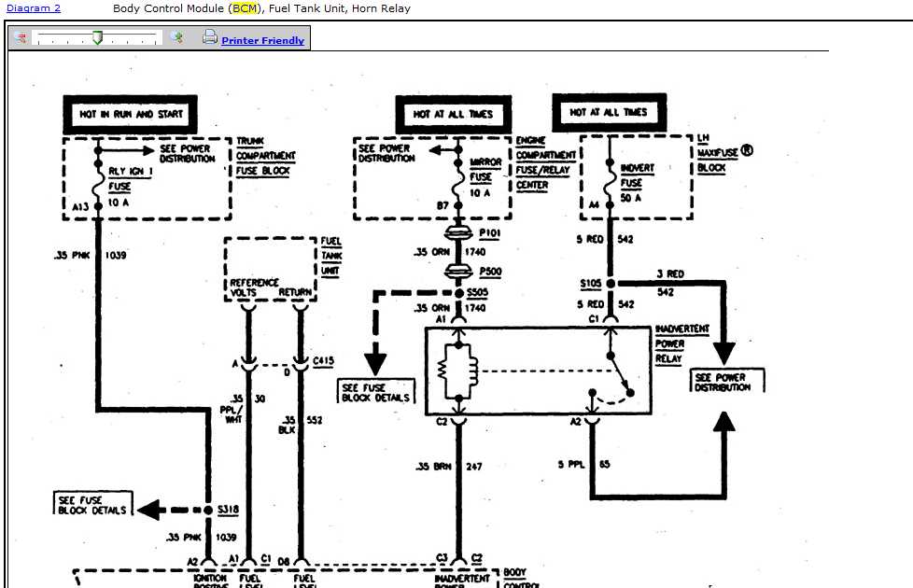Click relay terminal label 'C1' above relay
Image resolution: width=913 pixels, height=588 pixels.
click(x=594, y=318)
